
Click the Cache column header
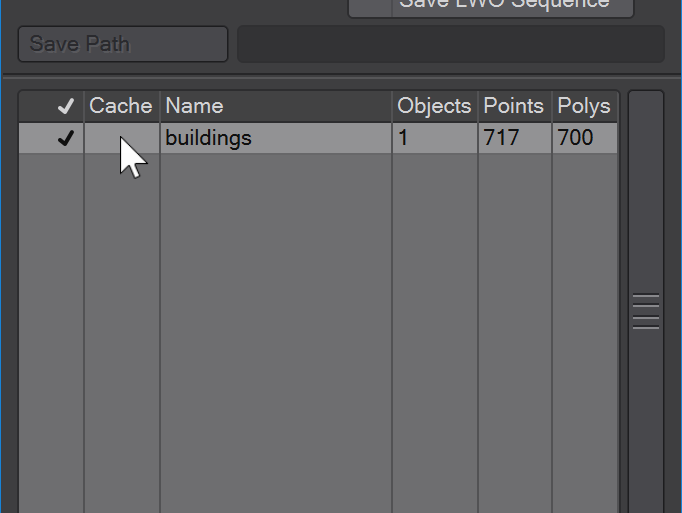click(x=122, y=106)
